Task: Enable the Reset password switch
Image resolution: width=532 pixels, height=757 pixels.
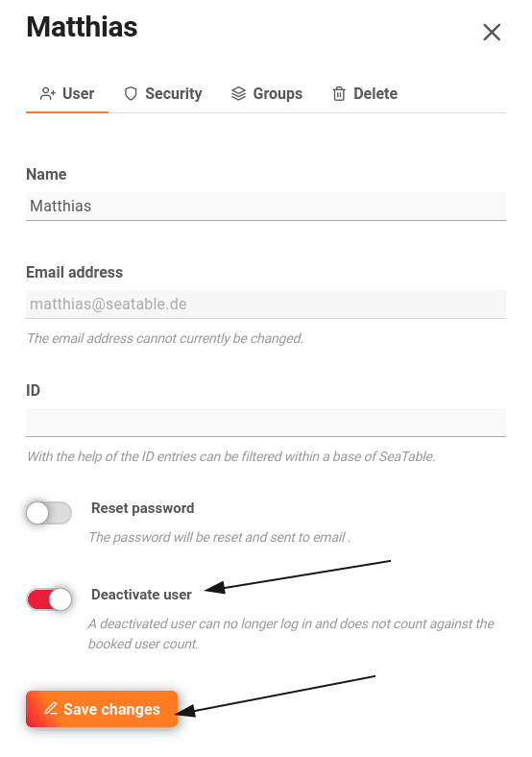Action: (x=49, y=513)
